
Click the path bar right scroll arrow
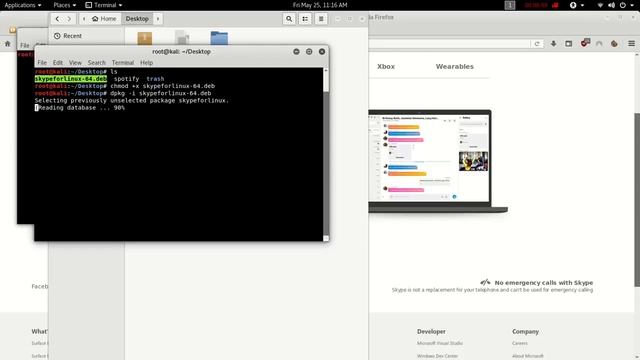click(x=158, y=19)
